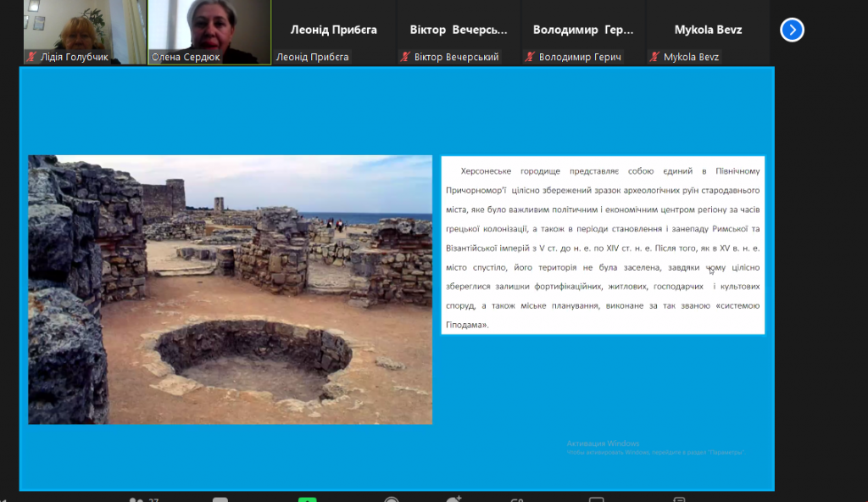Show next participants with blue arrow

792,31
